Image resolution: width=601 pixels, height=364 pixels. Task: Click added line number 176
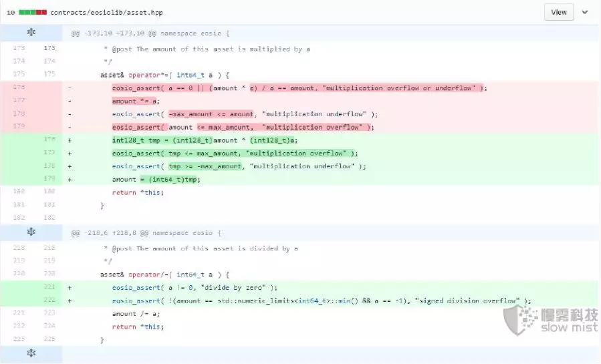(x=49, y=140)
